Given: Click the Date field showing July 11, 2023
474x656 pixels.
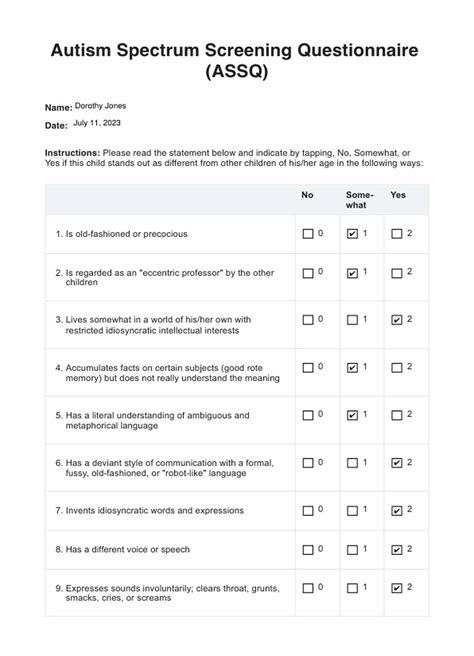Looking at the screenshot, I should tap(97, 123).
